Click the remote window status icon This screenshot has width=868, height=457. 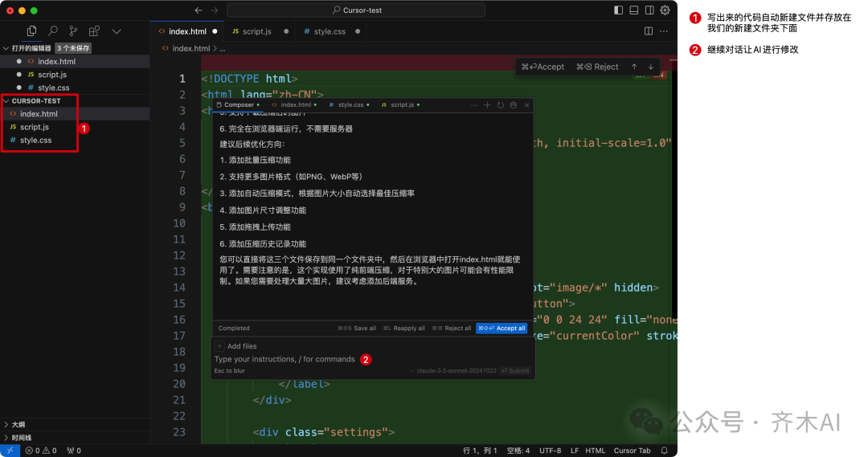point(10,451)
